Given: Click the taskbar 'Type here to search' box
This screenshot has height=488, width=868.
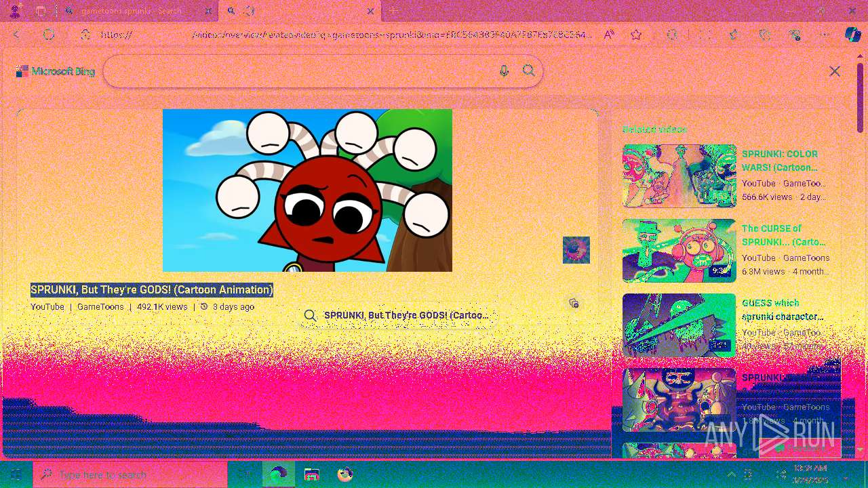Looking at the screenshot, I should tap(130, 474).
